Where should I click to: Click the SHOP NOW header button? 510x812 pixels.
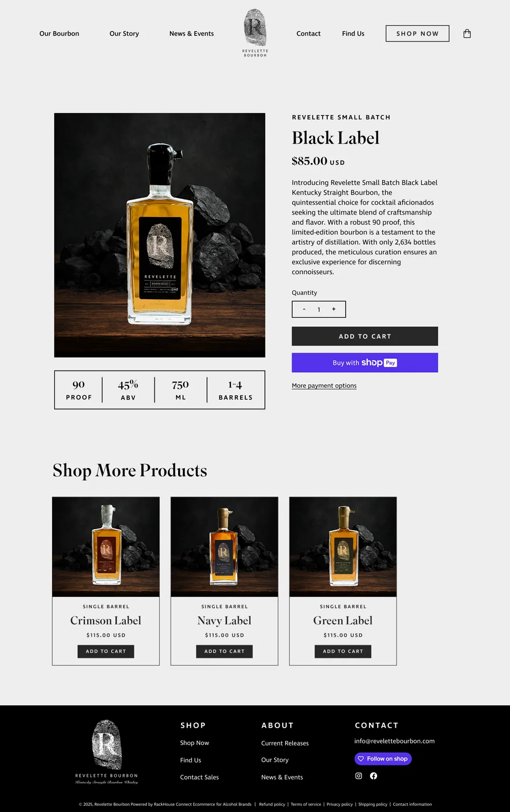pos(417,33)
